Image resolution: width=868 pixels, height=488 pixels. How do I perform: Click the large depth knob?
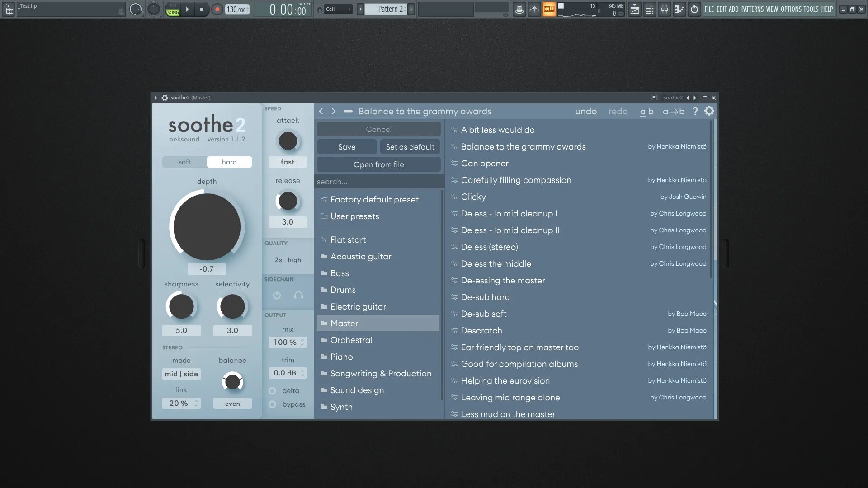tap(207, 227)
